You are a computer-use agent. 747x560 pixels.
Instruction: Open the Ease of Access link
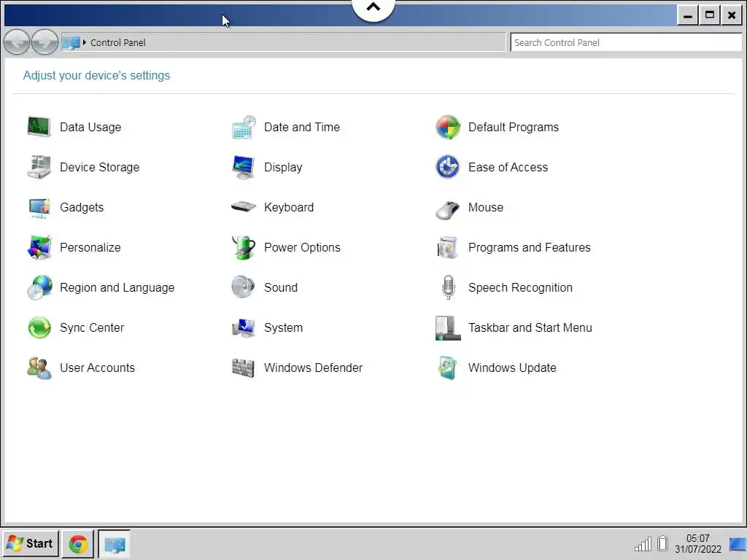[x=508, y=167]
